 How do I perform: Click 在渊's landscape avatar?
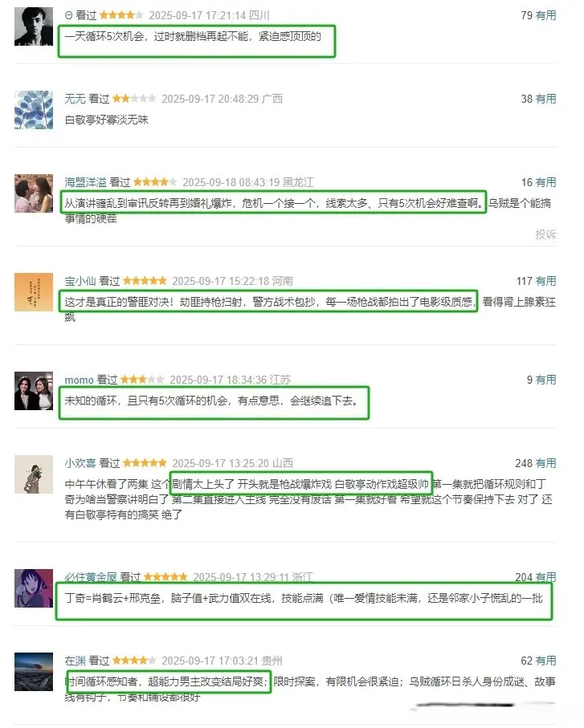(x=34, y=672)
